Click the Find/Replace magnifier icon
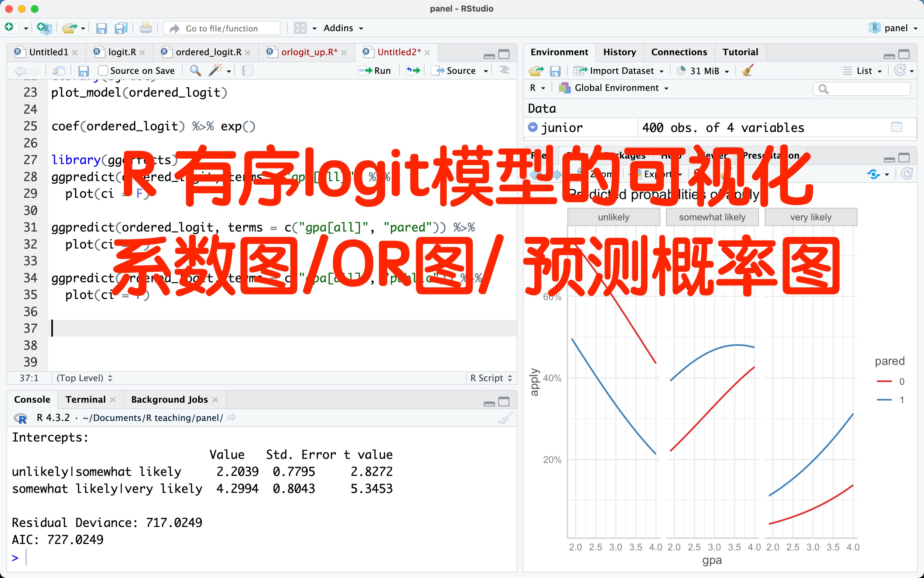Image resolution: width=924 pixels, height=578 pixels. [x=195, y=70]
